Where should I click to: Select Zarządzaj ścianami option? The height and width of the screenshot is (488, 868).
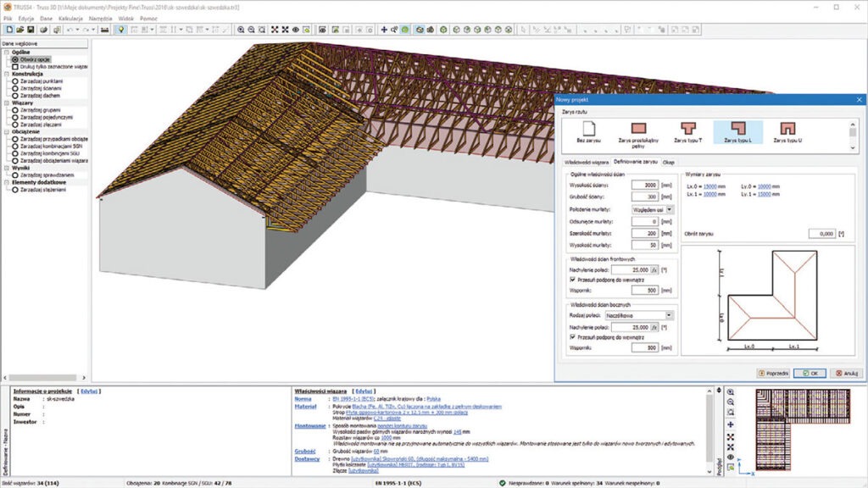point(36,88)
